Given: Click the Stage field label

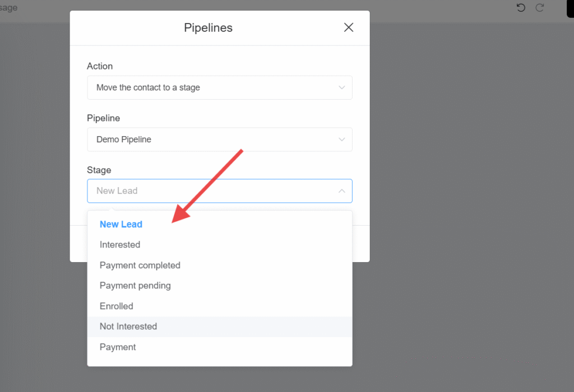Looking at the screenshot, I should click(99, 170).
